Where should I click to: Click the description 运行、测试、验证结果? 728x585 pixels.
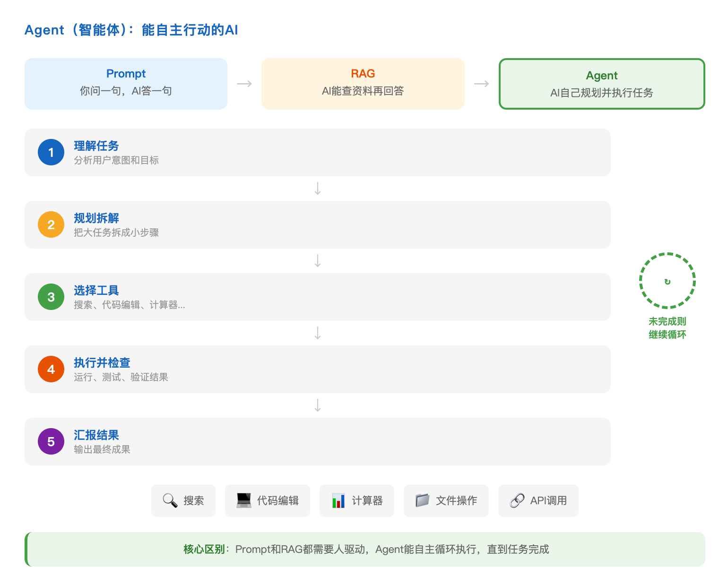coord(121,377)
